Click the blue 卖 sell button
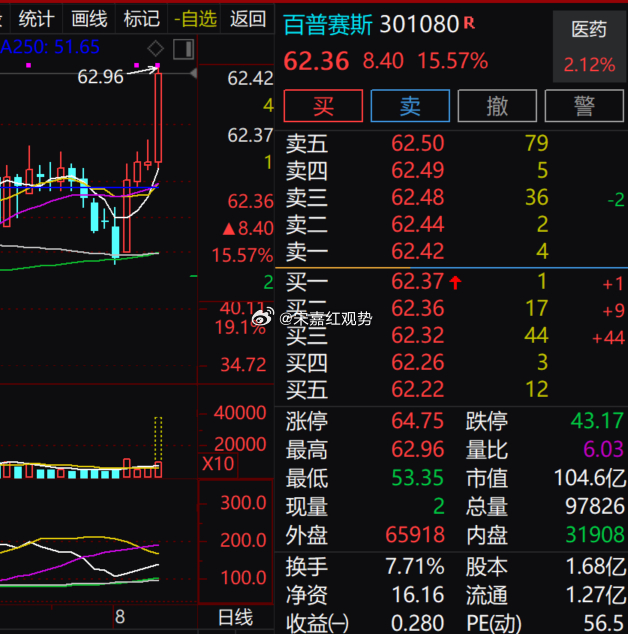Viewport: 628px width, 634px height. tap(410, 106)
